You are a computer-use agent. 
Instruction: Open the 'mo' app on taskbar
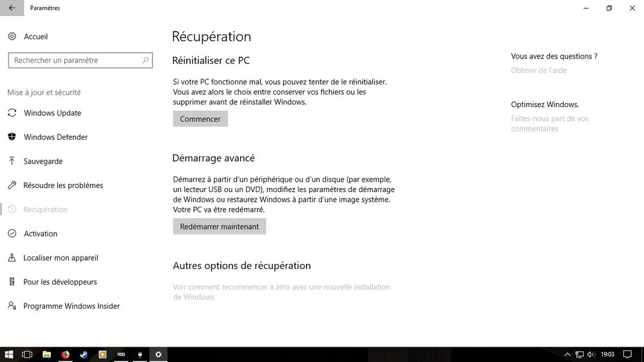pyautogui.click(x=121, y=354)
